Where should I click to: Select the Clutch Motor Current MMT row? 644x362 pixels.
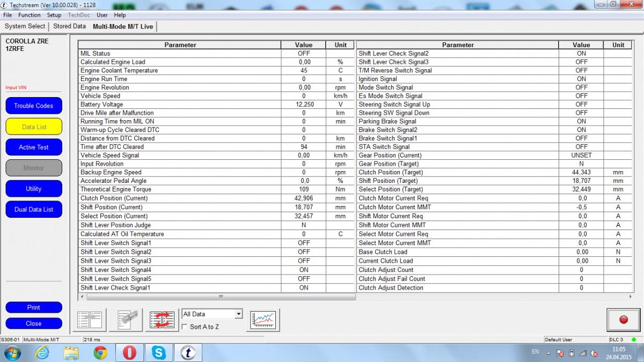[495, 207]
